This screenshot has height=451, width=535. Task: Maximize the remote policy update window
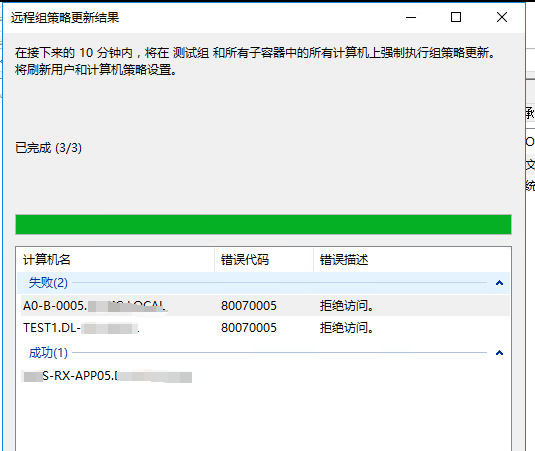(x=456, y=17)
